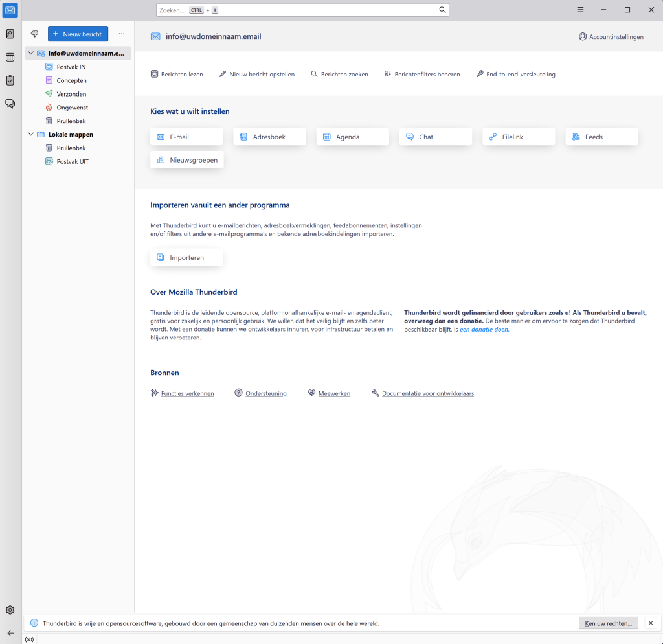Open End-to-end-versleuteling
The image size is (663, 644).
(x=516, y=74)
